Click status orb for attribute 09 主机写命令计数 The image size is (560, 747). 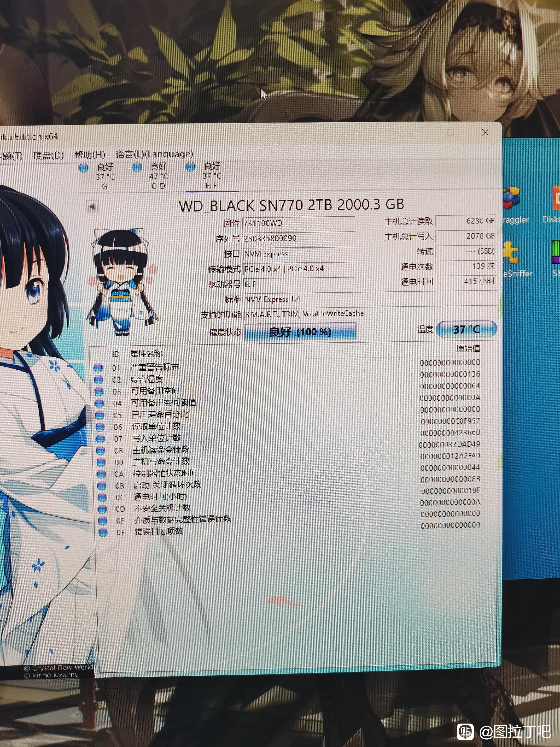(x=101, y=462)
